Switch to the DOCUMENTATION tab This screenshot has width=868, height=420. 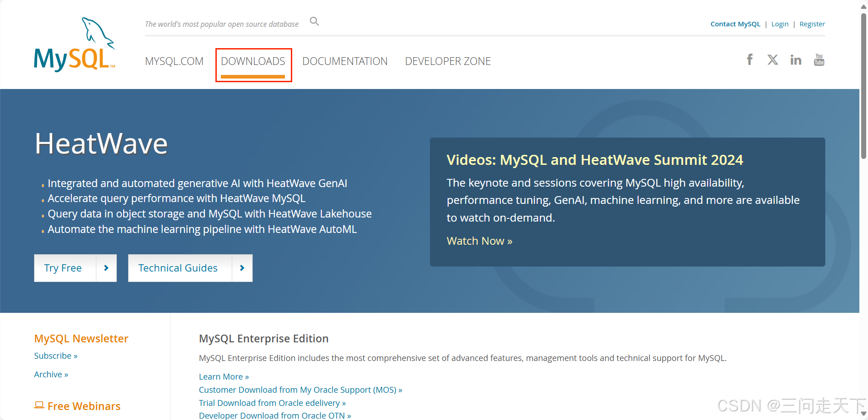click(x=345, y=61)
